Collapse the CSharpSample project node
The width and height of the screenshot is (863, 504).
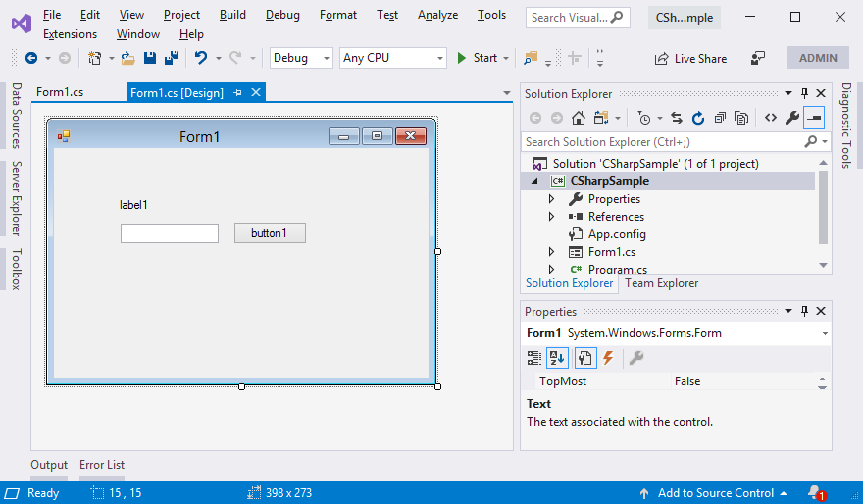click(534, 181)
